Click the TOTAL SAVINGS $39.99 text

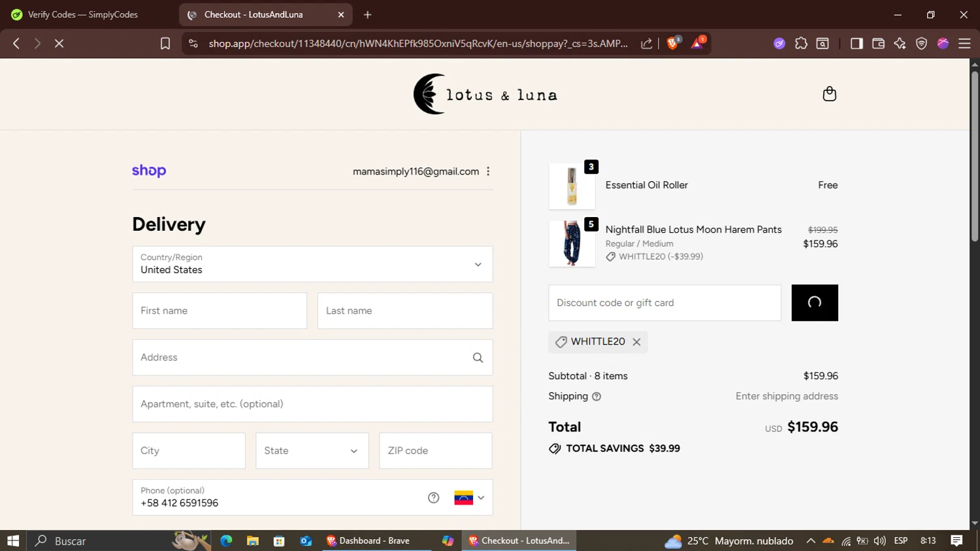point(623,448)
